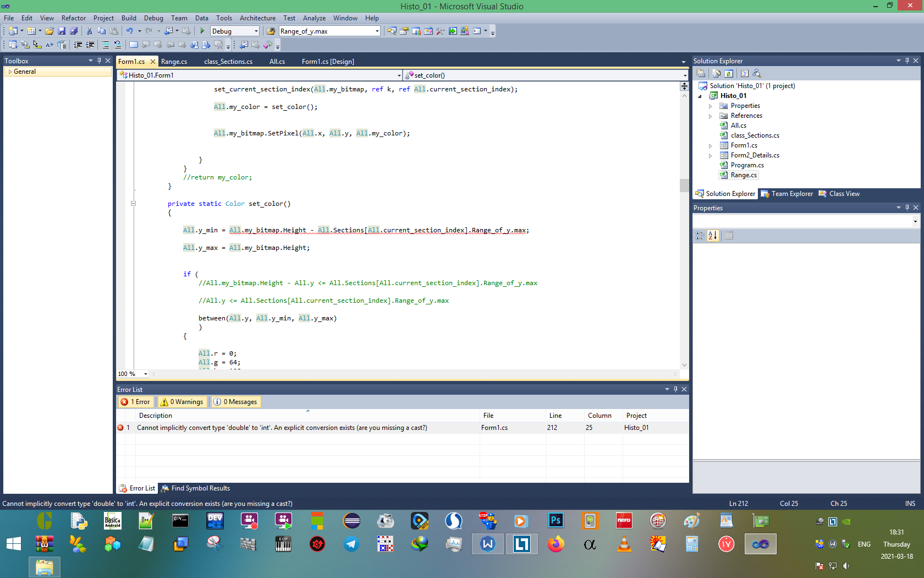Pin the Error List panel
The height and width of the screenshot is (578, 924).
tap(675, 389)
